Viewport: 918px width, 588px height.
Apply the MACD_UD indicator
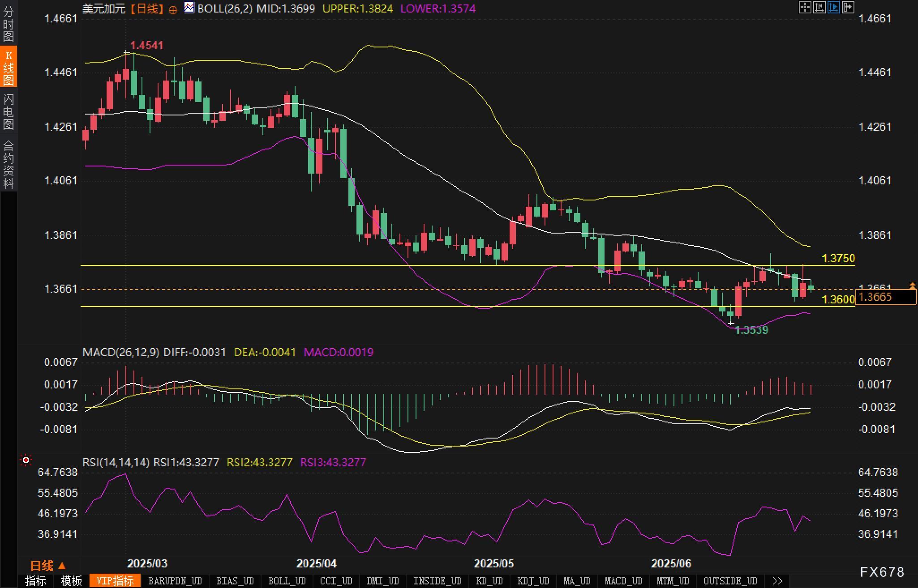[x=623, y=581]
